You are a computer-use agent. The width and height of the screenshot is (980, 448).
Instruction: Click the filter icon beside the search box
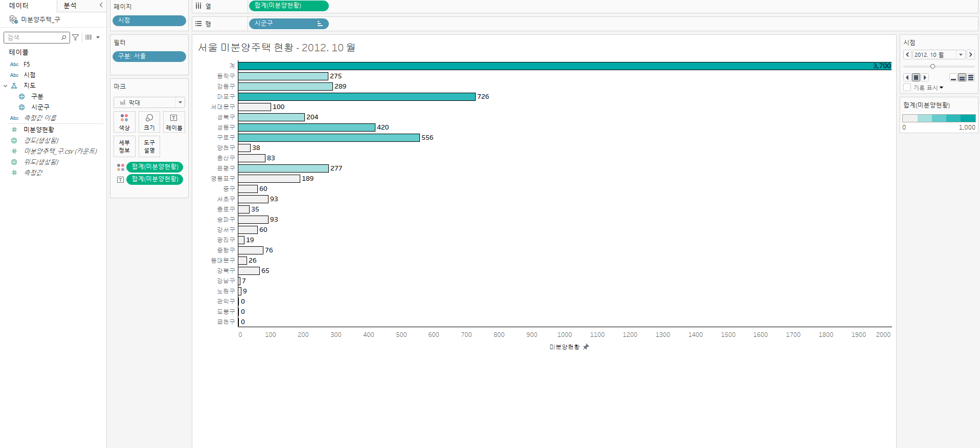pos(76,37)
